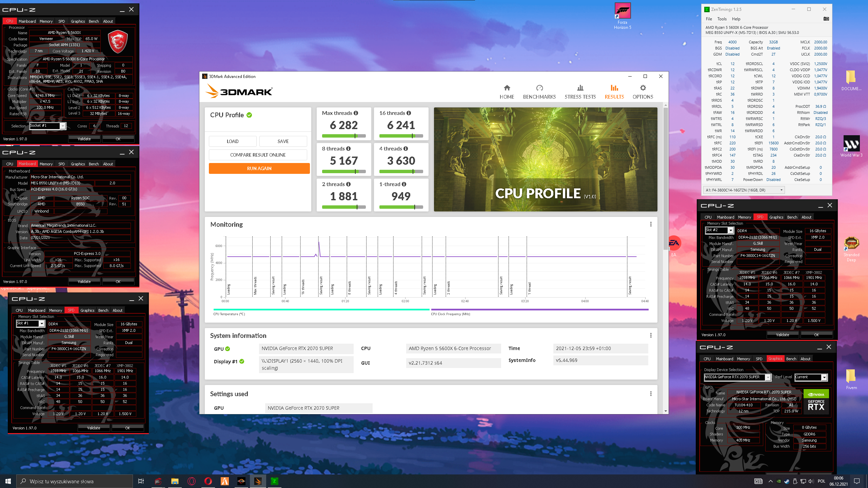Screen dimensions: 868x488
Task: Click the info icon beside 4 threads
Action: 406,149
